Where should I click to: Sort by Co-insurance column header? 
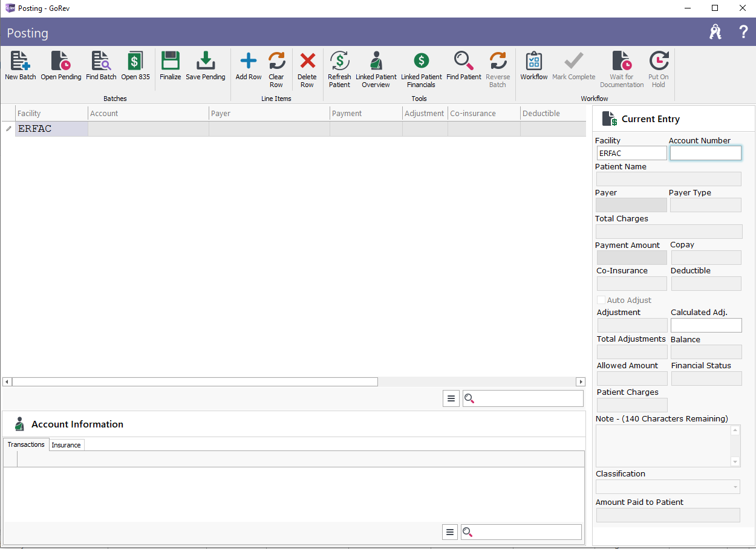pos(484,113)
